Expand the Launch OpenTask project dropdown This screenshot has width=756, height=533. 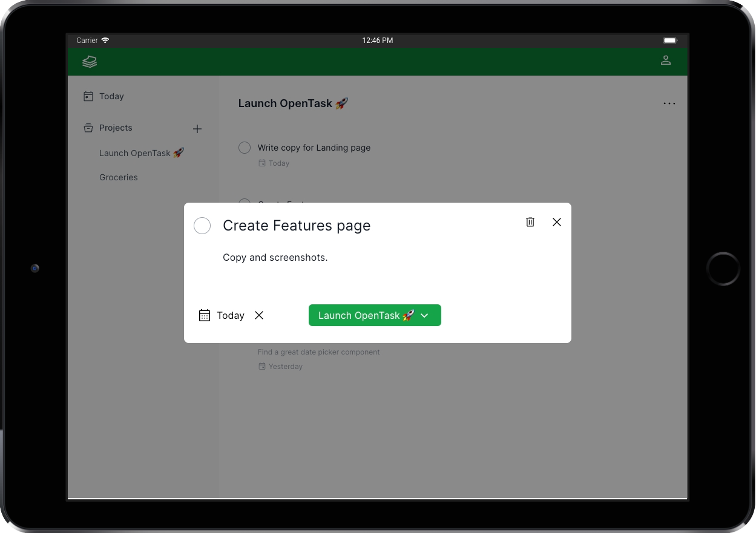pos(424,315)
